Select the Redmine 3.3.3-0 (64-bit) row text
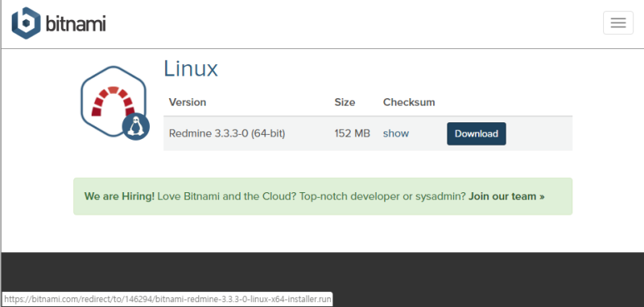Image resolution: width=644 pixels, height=307 pixels. 227,134
